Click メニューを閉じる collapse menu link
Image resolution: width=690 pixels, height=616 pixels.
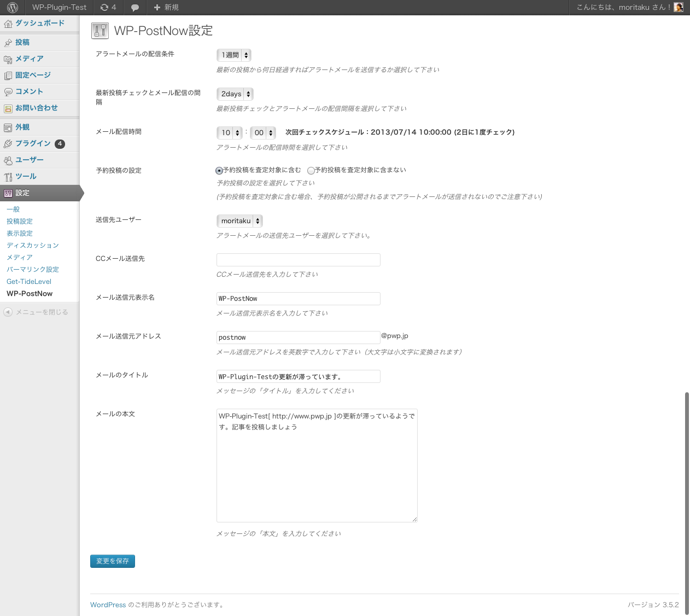[x=42, y=312]
